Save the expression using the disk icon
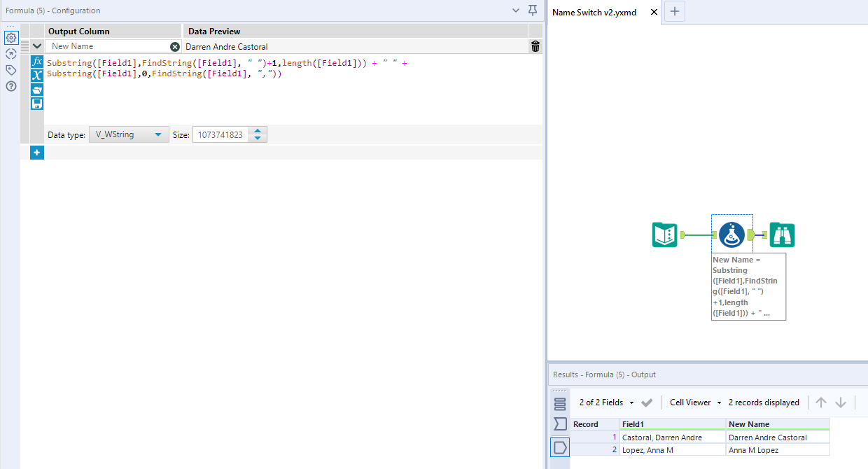 point(37,103)
